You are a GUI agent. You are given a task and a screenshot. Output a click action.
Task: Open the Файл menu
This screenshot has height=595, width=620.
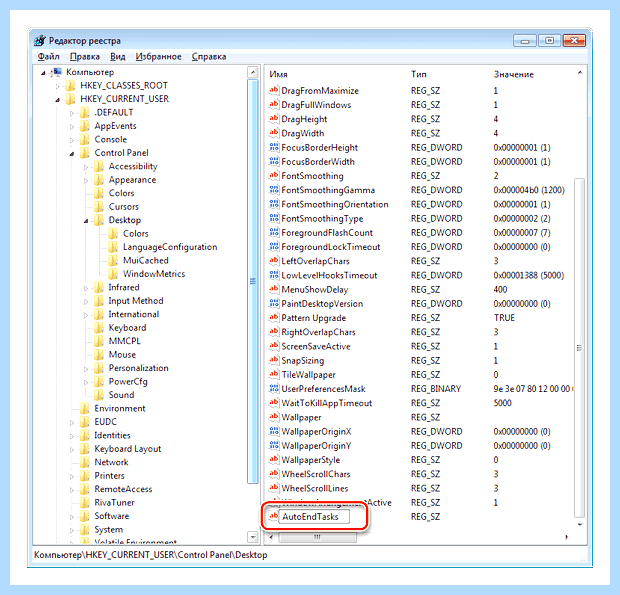coord(48,57)
